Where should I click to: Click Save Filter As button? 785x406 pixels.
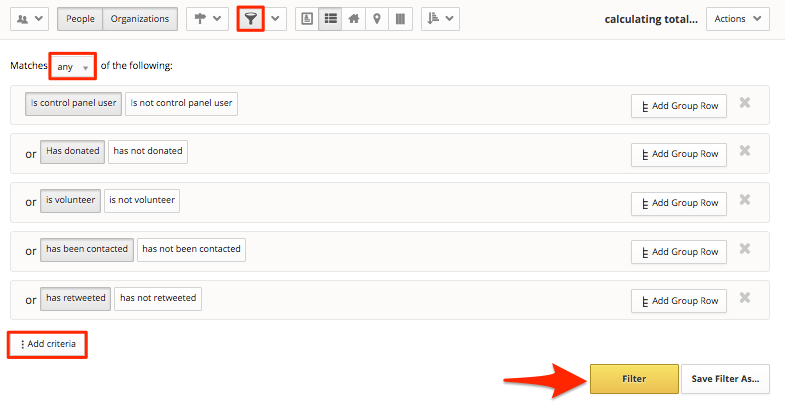pyautogui.click(x=725, y=379)
